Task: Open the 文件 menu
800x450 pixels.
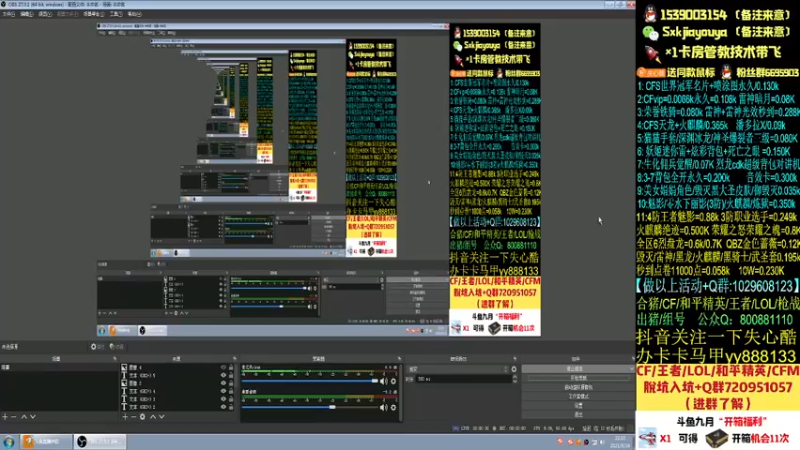Action: [x=8, y=14]
